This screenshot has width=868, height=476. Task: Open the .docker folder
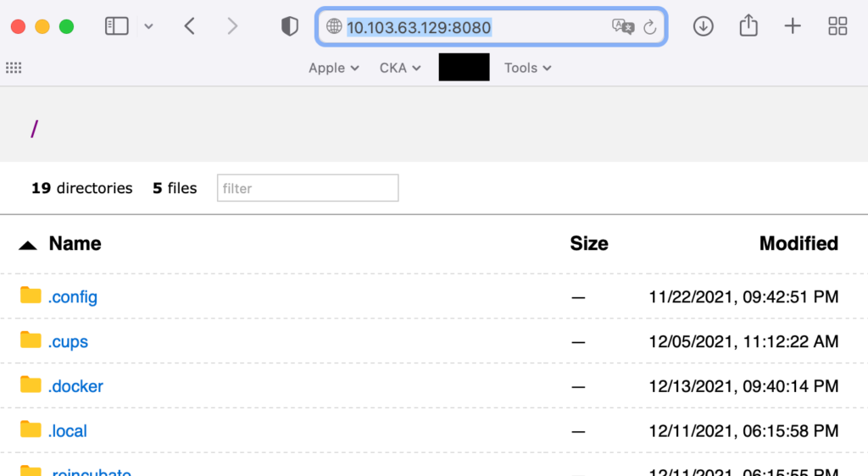coord(75,386)
